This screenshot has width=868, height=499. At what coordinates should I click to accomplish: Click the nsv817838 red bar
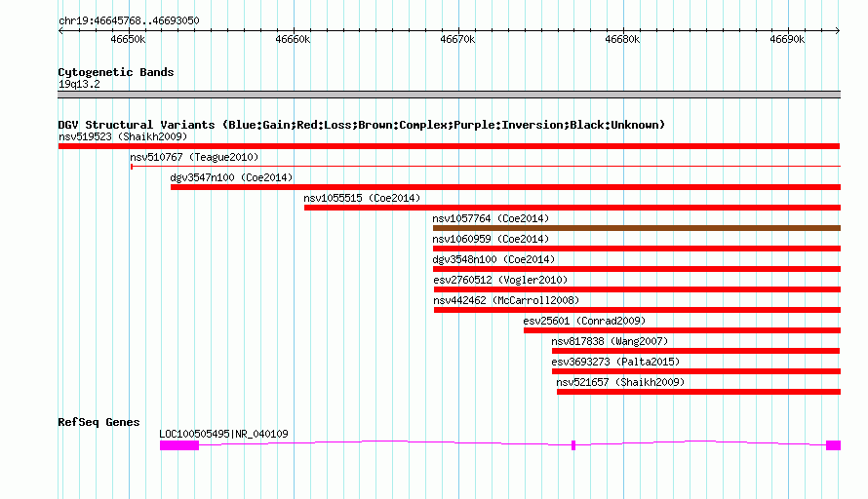click(x=695, y=351)
